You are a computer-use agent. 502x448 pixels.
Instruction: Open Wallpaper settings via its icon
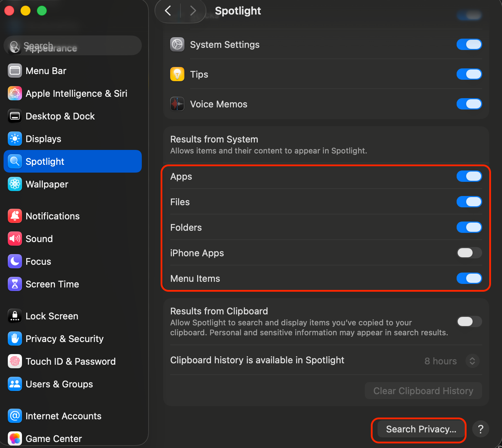click(x=15, y=184)
